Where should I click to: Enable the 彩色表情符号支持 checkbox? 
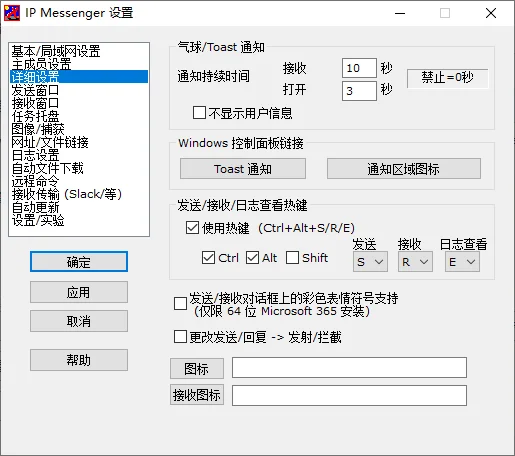(x=180, y=304)
